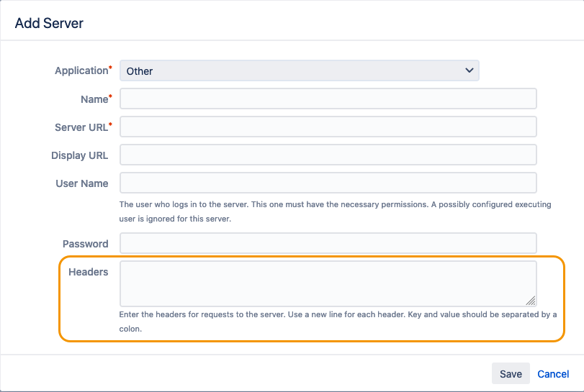The width and height of the screenshot is (584, 392).
Task: Click the Add Server dialog title
Action: pos(49,23)
